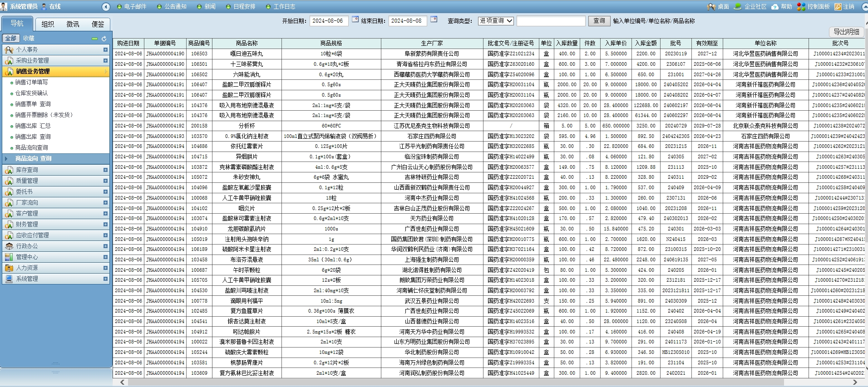Select the 收藏 favorites tab
This screenshot has height=387, width=868.
(29, 39)
